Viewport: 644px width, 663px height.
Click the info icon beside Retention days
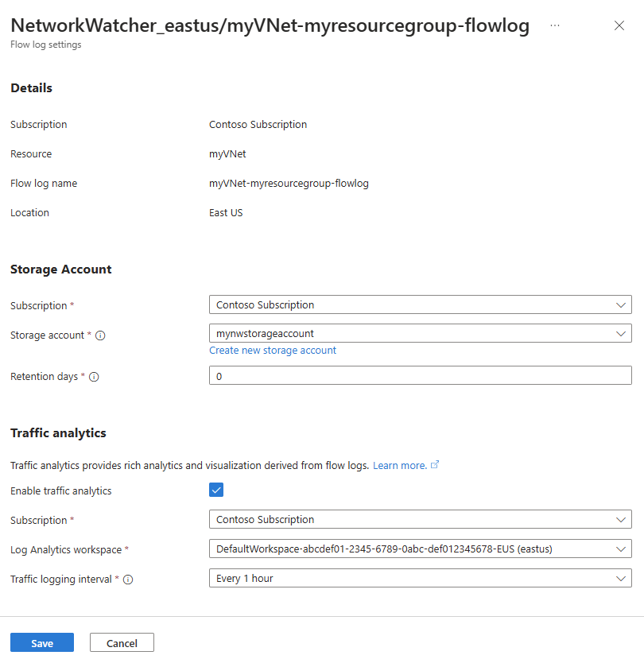[94, 376]
